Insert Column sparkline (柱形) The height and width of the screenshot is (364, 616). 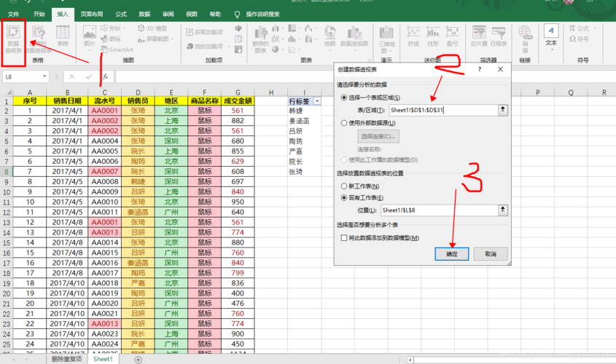click(x=433, y=36)
